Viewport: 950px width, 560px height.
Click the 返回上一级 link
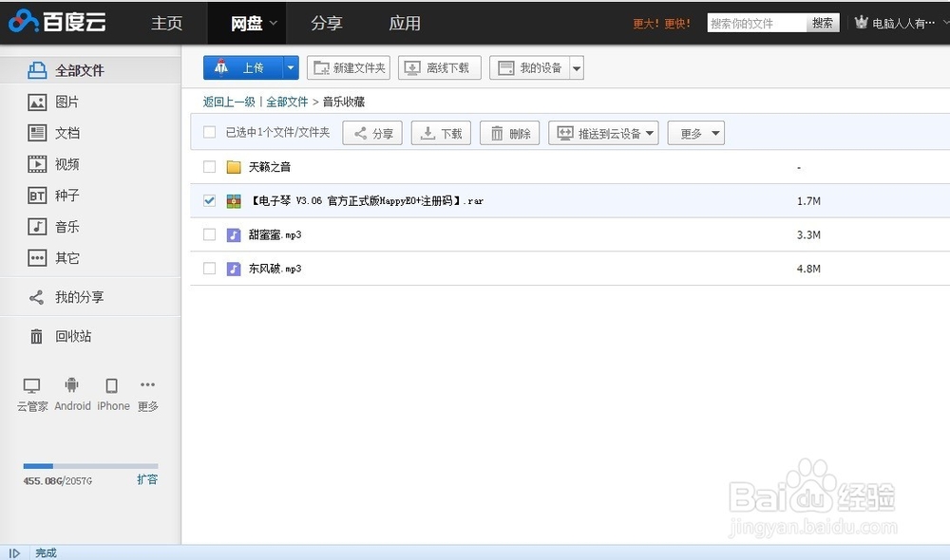coord(229,102)
